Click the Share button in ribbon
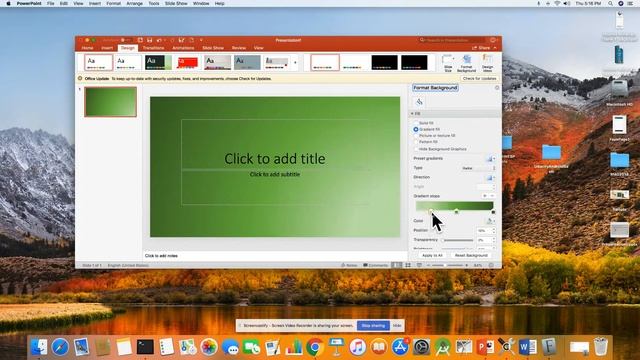The image size is (640, 360). coord(482,48)
